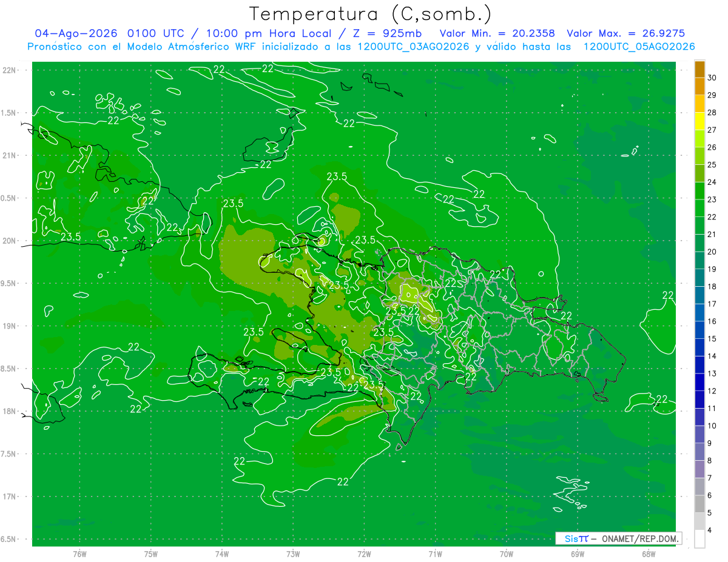This screenshot has height=562, width=728.
Task: Click legend scale value "4"
Action: tap(710, 530)
